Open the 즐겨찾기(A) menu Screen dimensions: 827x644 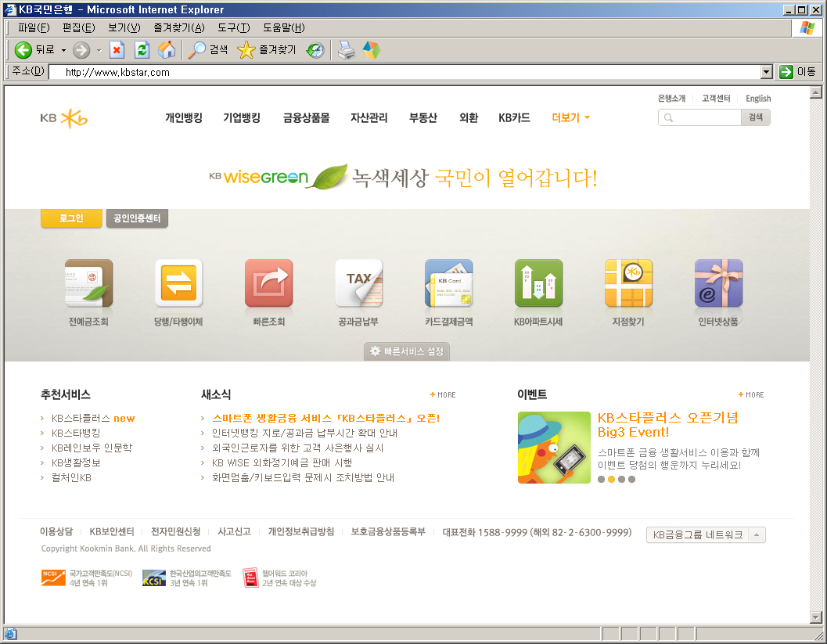tap(179, 28)
